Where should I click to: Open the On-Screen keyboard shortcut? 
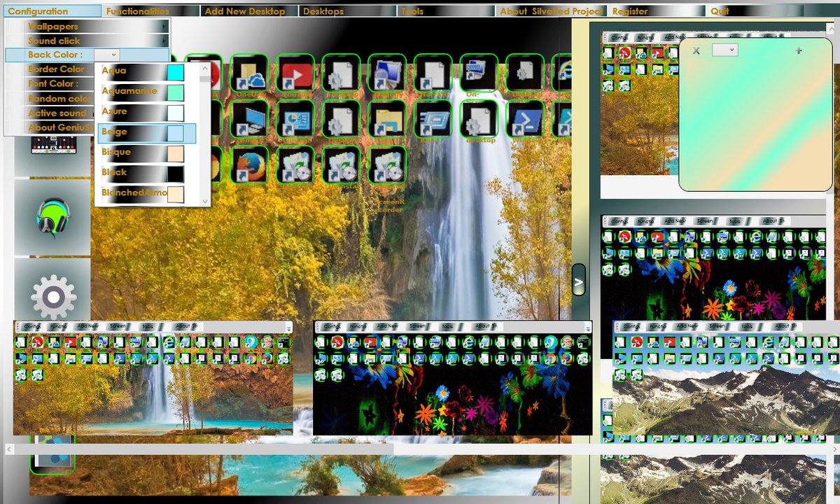[476, 72]
